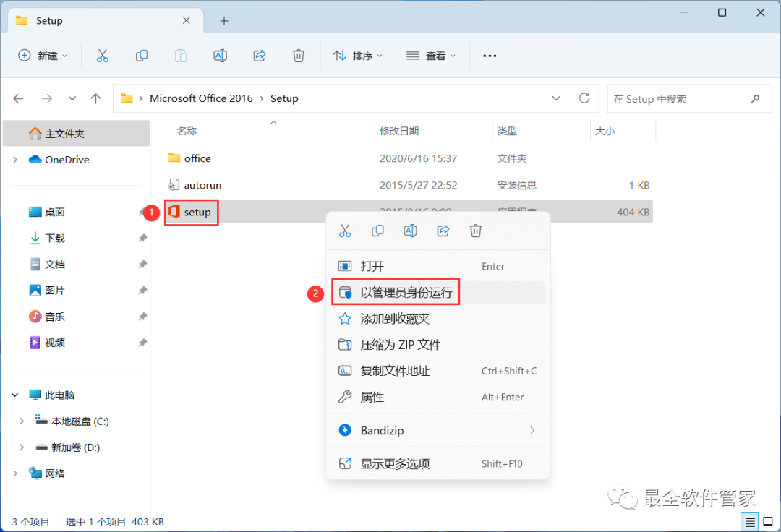Image resolution: width=781 pixels, height=532 pixels.
Task: Go forward with the right arrow button
Action: tap(47, 98)
